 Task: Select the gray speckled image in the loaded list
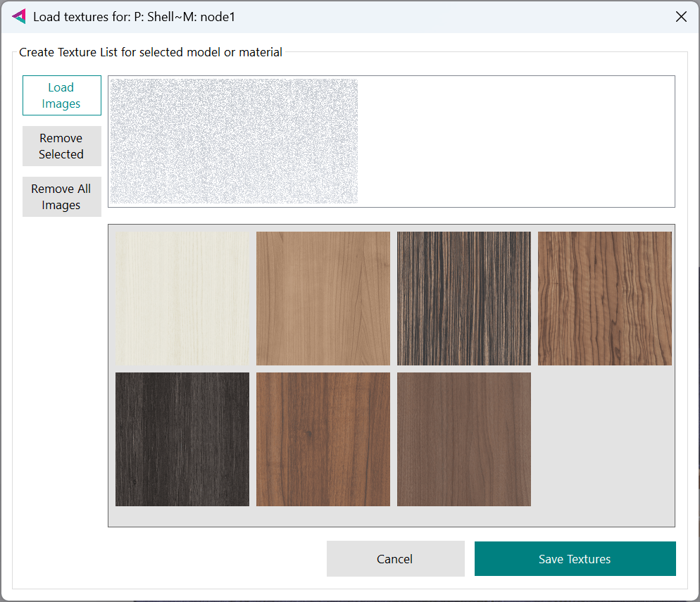[234, 142]
